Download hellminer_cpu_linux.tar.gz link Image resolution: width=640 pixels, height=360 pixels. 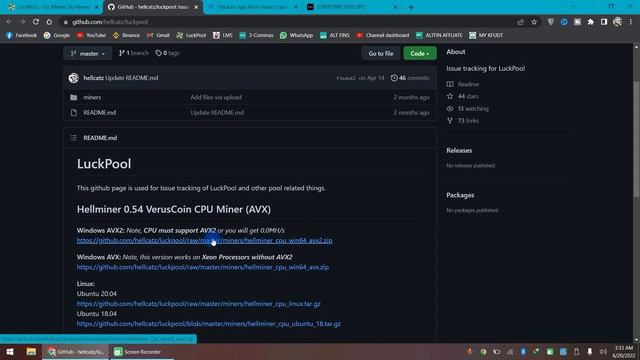coord(199,304)
